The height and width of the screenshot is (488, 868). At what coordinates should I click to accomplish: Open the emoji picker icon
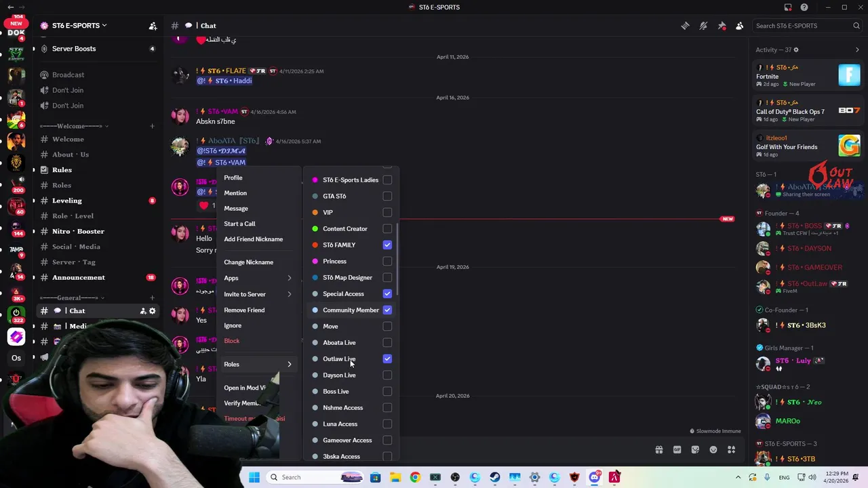pyautogui.click(x=713, y=449)
